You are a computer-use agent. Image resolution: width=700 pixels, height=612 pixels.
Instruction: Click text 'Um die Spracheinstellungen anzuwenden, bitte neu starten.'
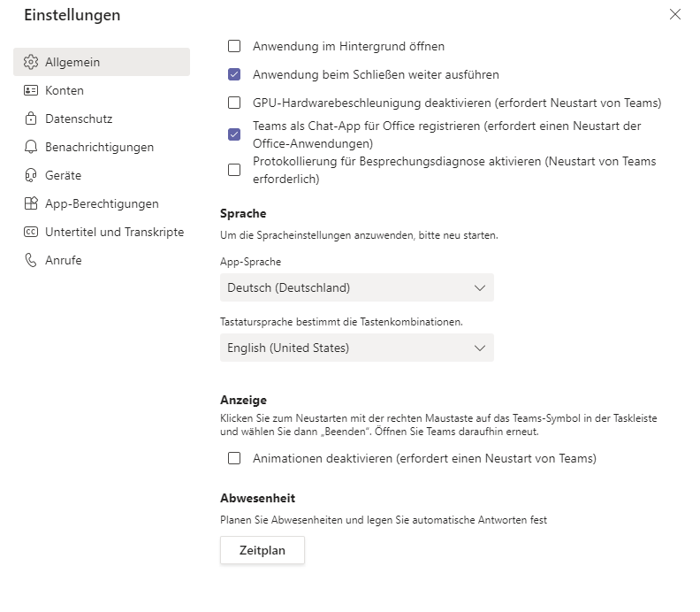point(359,235)
